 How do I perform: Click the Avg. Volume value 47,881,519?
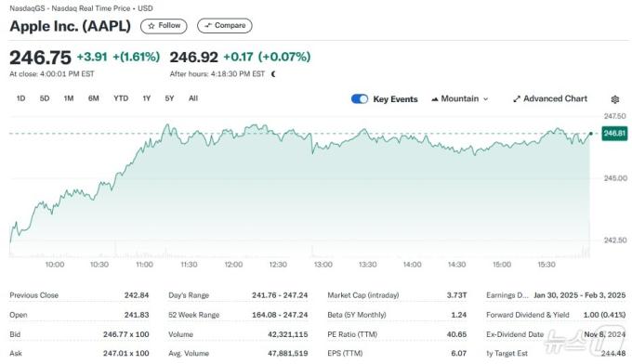[288, 353]
